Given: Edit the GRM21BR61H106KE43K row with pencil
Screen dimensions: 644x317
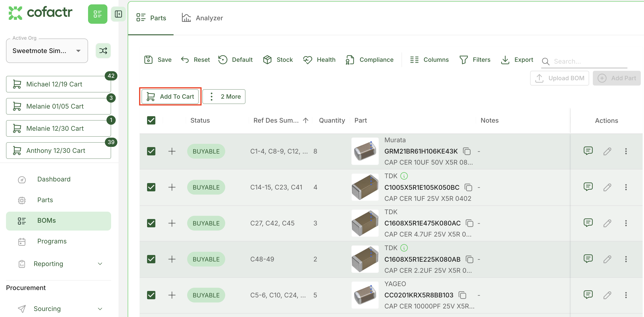Looking at the screenshot, I should [607, 151].
